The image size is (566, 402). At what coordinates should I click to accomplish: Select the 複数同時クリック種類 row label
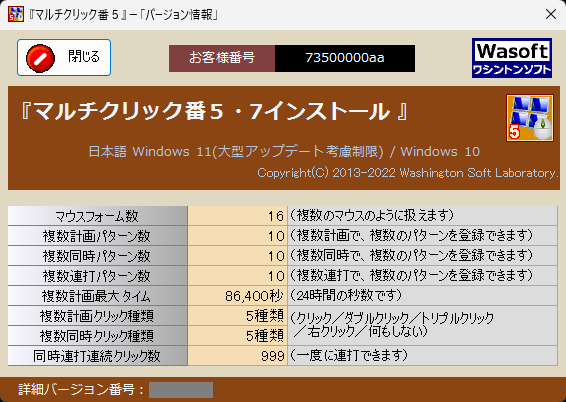pos(97,336)
